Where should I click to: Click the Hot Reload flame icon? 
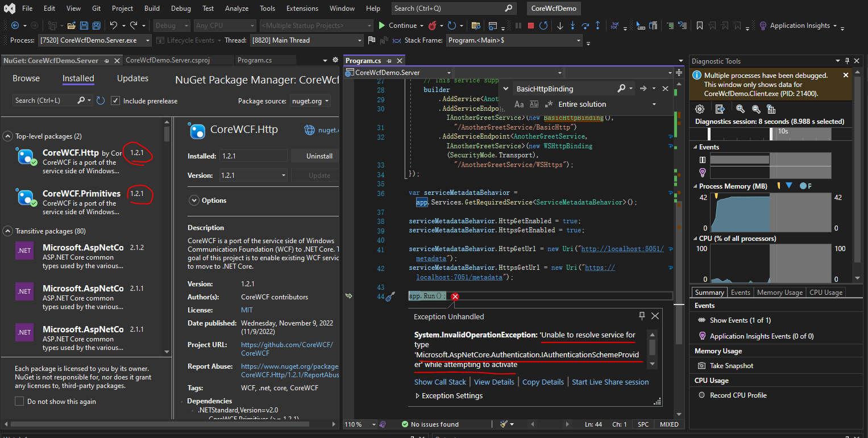[432, 26]
